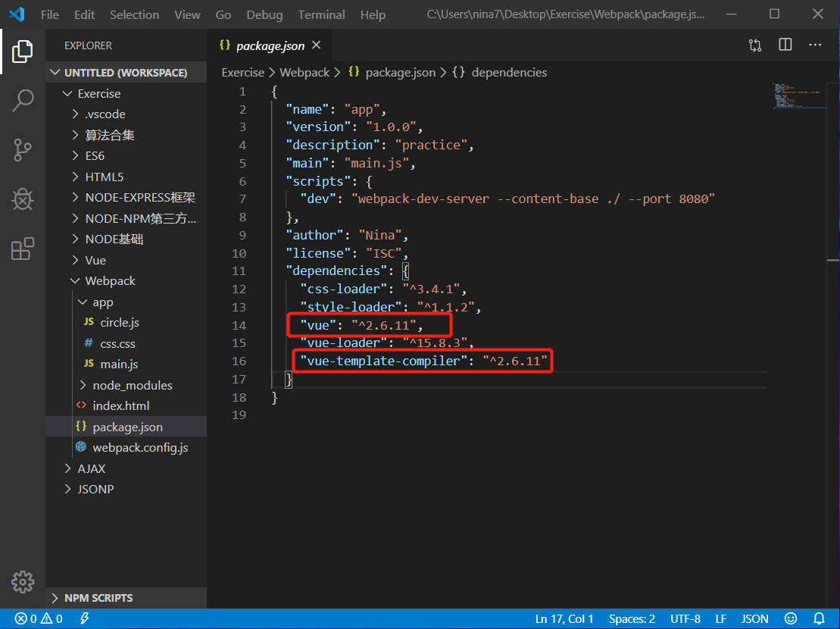
Task: Open the Manage gear icon
Action: 22,581
